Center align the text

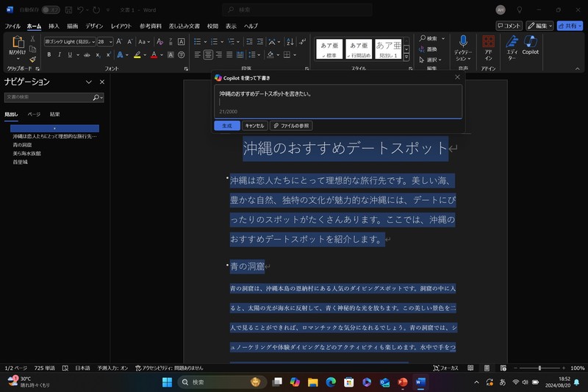208,54
